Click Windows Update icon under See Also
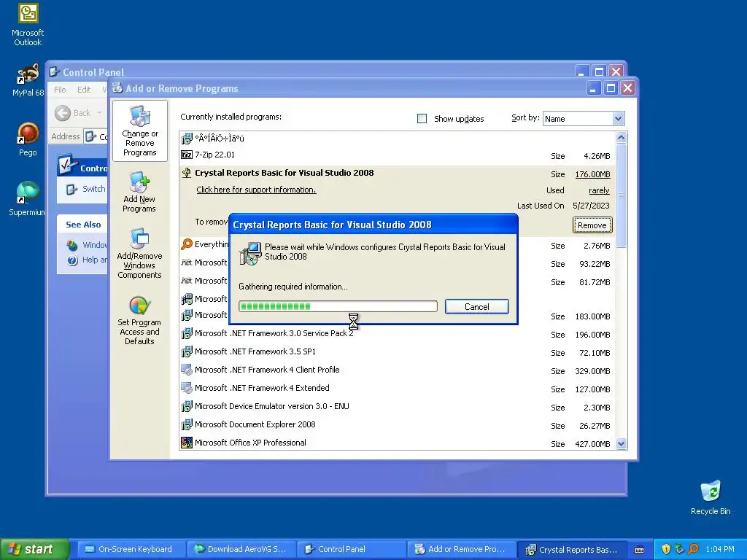 tap(72, 245)
